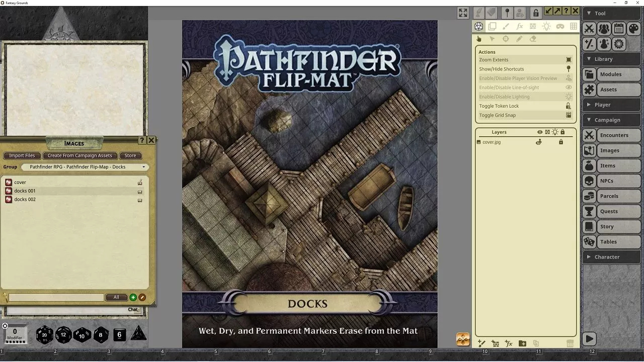Open the party sheet people icon
The width and height of the screenshot is (644, 362).
coord(604,29)
